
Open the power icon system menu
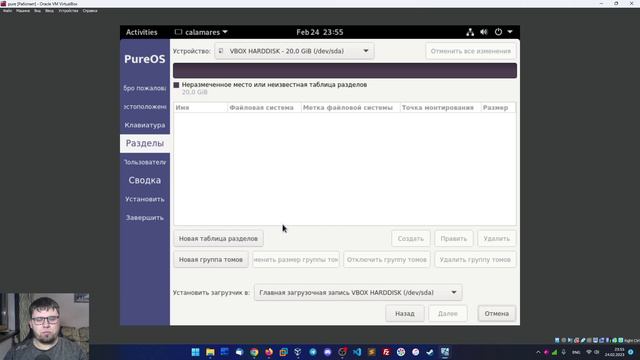(x=498, y=32)
